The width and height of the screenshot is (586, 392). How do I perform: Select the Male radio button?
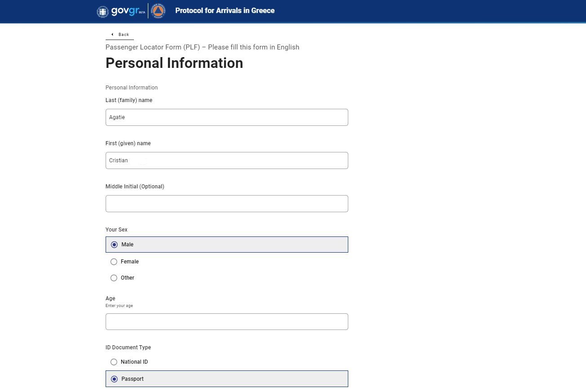point(114,245)
